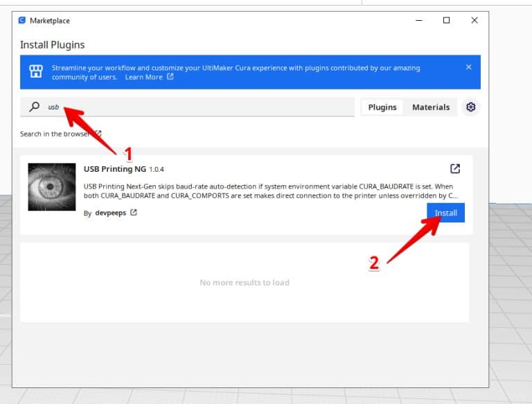Click the Install Plugins heading
This screenshot has height=404, width=532.
[52, 45]
